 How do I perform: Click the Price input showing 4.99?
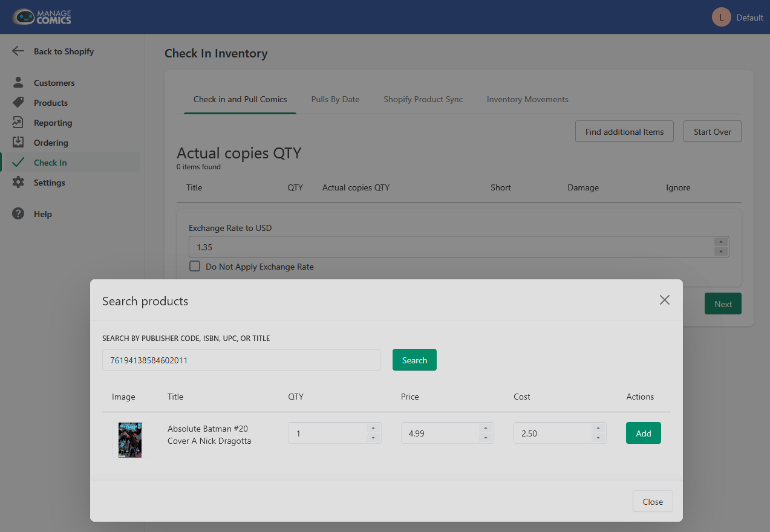[448, 433]
